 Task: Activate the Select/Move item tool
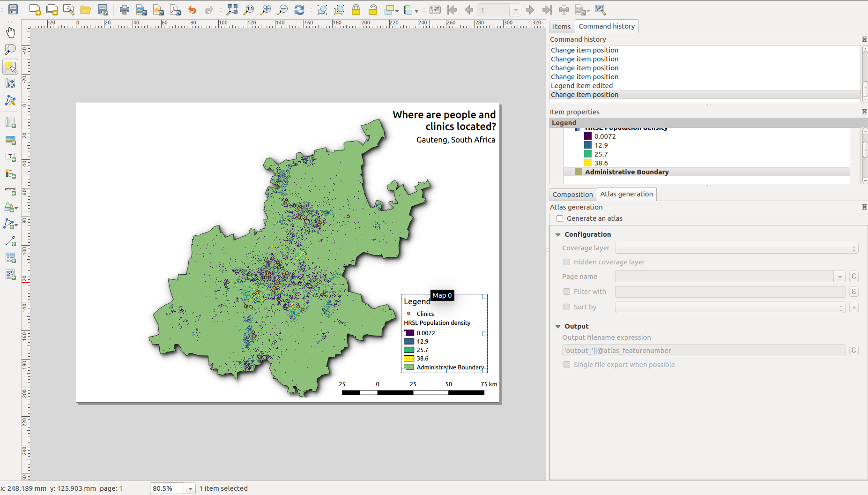pyautogui.click(x=10, y=67)
